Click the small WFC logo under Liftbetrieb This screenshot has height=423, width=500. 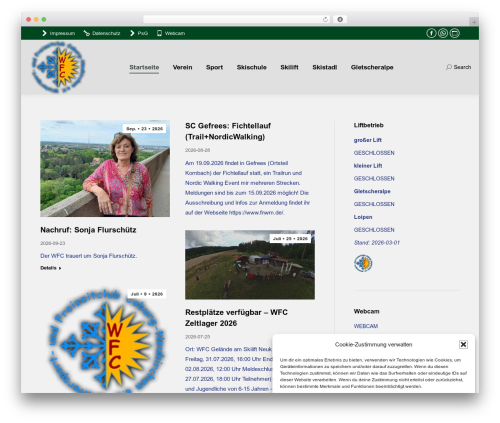pyautogui.click(x=363, y=263)
